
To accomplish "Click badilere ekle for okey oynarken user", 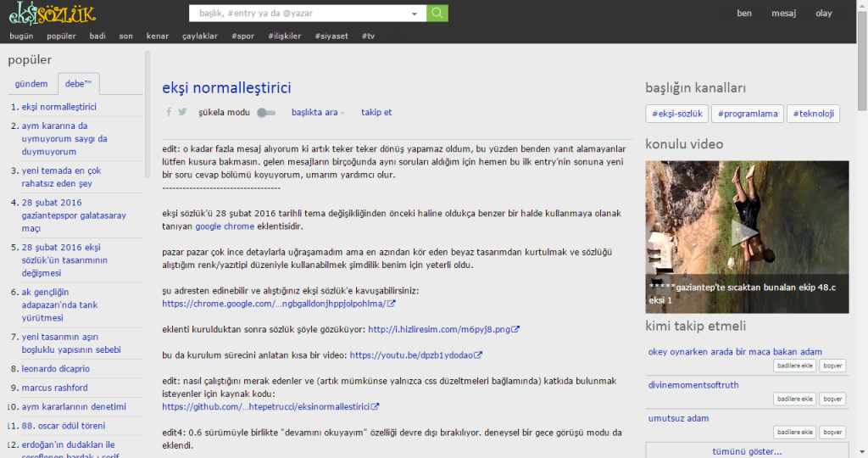I will (794, 366).
